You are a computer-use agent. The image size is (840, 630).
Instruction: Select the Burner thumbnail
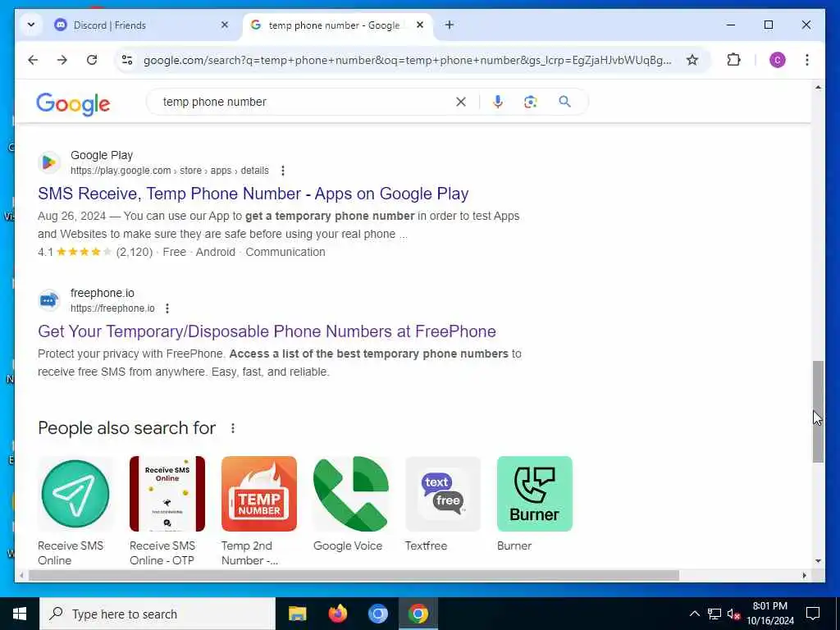[535, 494]
